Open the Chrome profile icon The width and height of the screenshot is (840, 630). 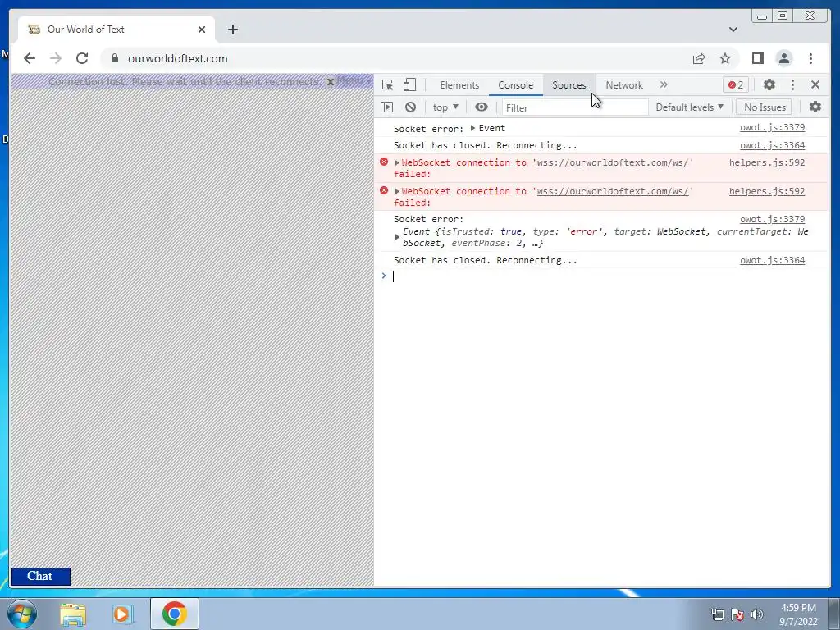[x=784, y=58]
